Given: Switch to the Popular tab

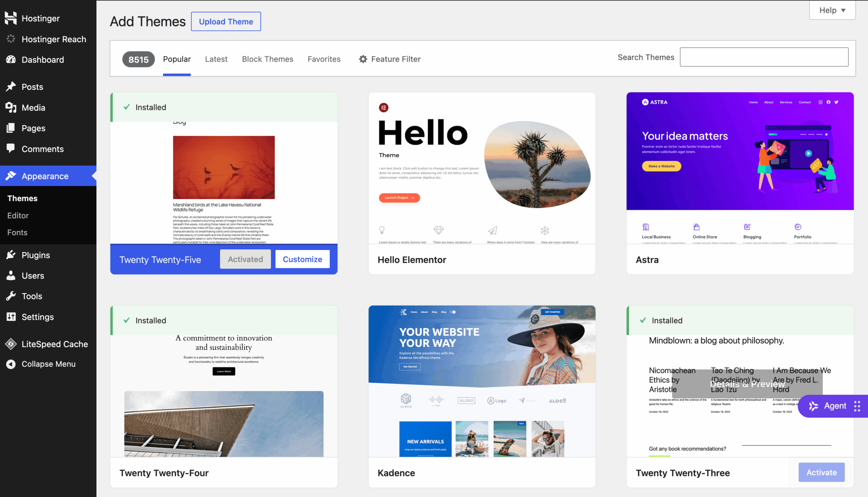Looking at the screenshot, I should 177,59.
